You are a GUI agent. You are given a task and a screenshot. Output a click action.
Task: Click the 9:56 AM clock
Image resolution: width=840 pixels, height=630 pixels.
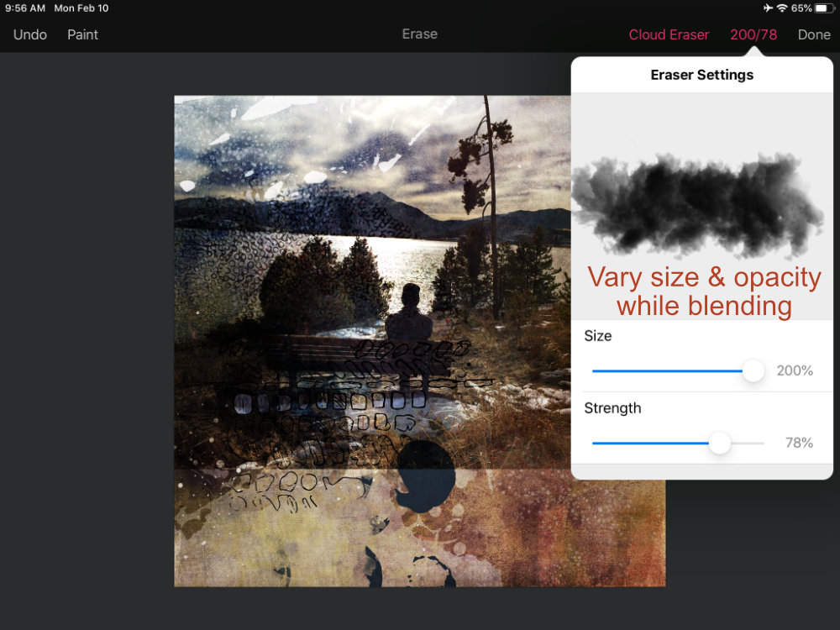click(x=25, y=8)
